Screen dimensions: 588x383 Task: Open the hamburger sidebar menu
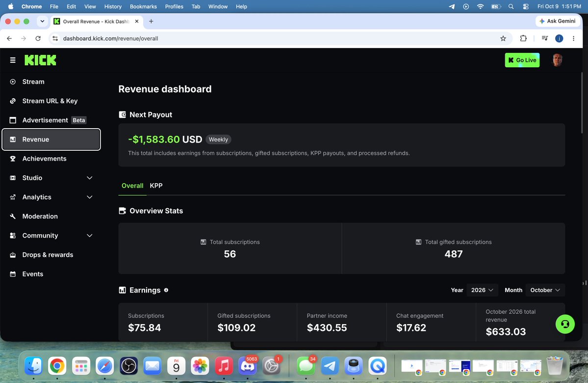[13, 60]
